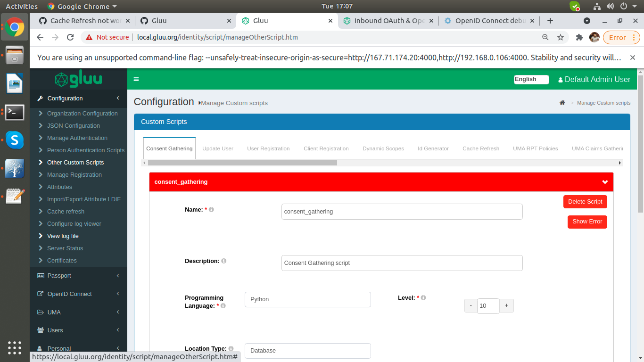
Task: Open the Chrome extensions puzzle icon
Action: [579, 37]
